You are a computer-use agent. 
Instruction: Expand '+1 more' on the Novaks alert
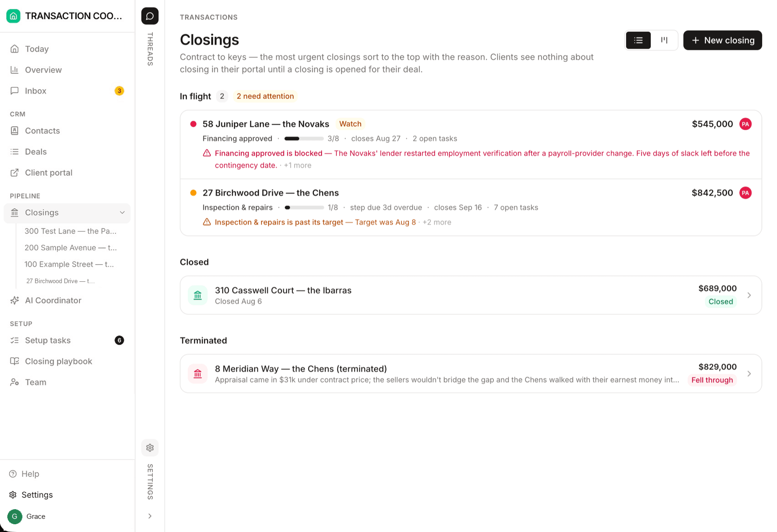(x=297, y=166)
